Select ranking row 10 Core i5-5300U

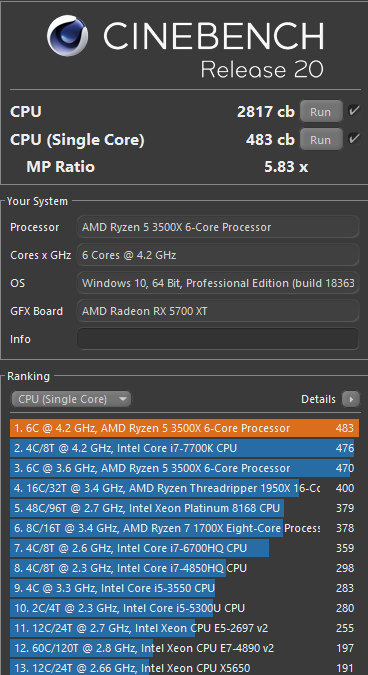(x=184, y=608)
